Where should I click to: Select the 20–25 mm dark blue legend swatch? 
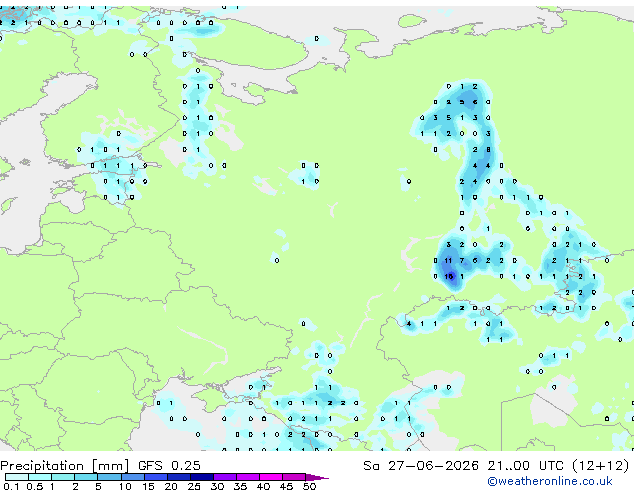pos(179,477)
